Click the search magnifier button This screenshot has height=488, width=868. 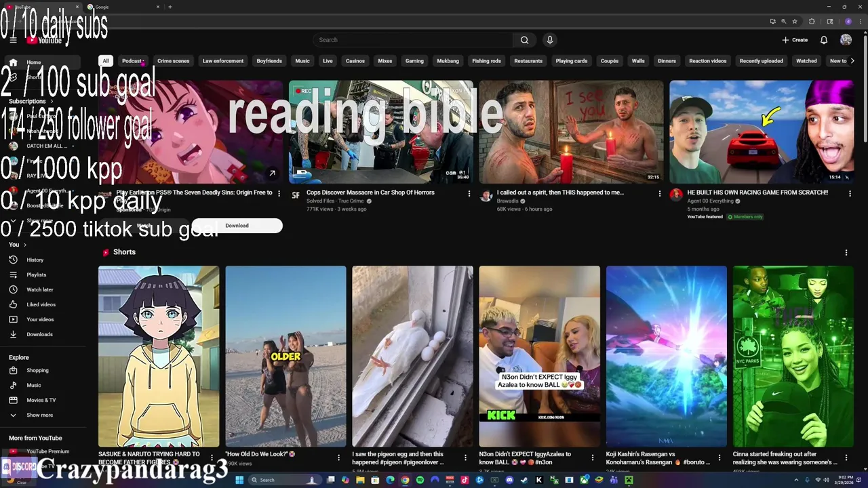coord(524,40)
